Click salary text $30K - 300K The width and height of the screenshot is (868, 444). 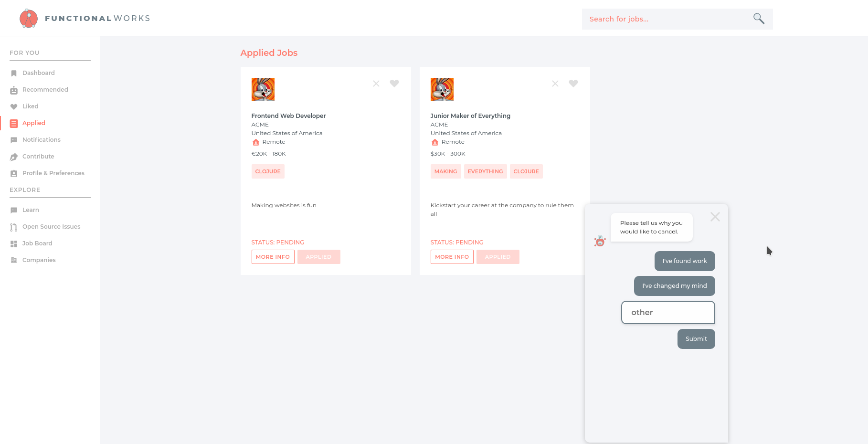point(448,154)
